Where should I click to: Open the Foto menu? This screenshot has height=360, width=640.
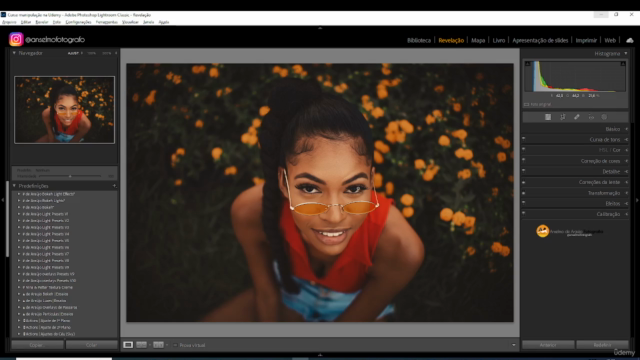(x=57, y=22)
